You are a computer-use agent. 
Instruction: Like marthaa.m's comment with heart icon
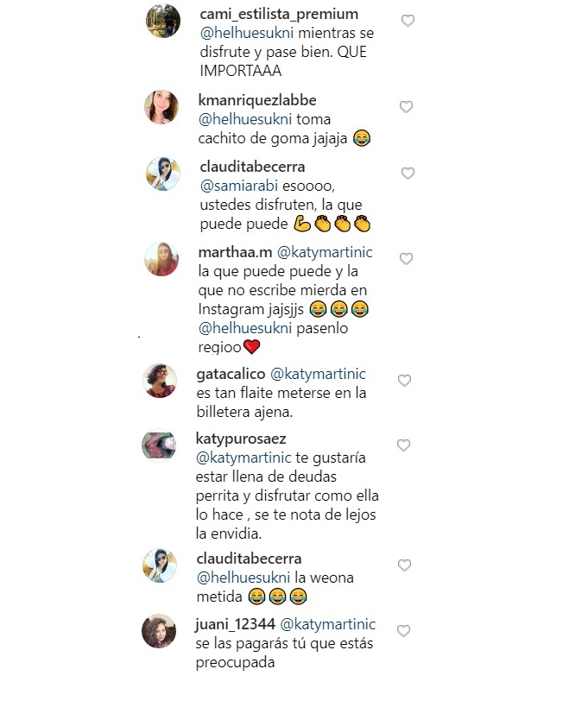[x=406, y=259]
